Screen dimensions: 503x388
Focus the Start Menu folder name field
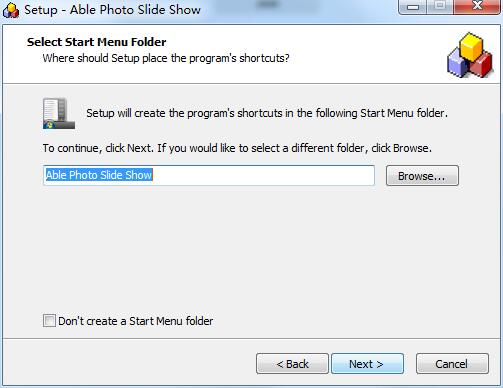209,175
